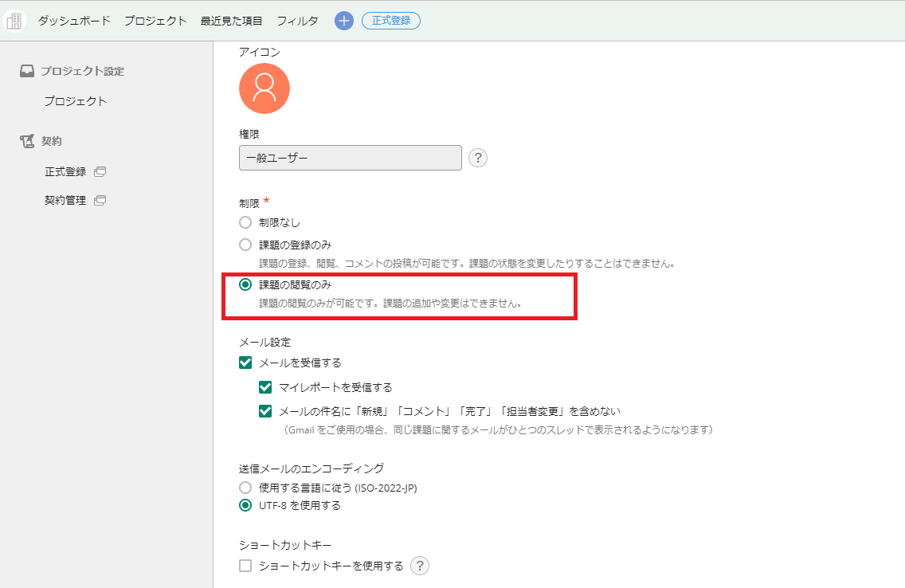Viewport: 905px width, 588px height.
Task: Enable ショートカットキーを使用する checkbox
Action: pyautogui.click(x=245, y=566)
